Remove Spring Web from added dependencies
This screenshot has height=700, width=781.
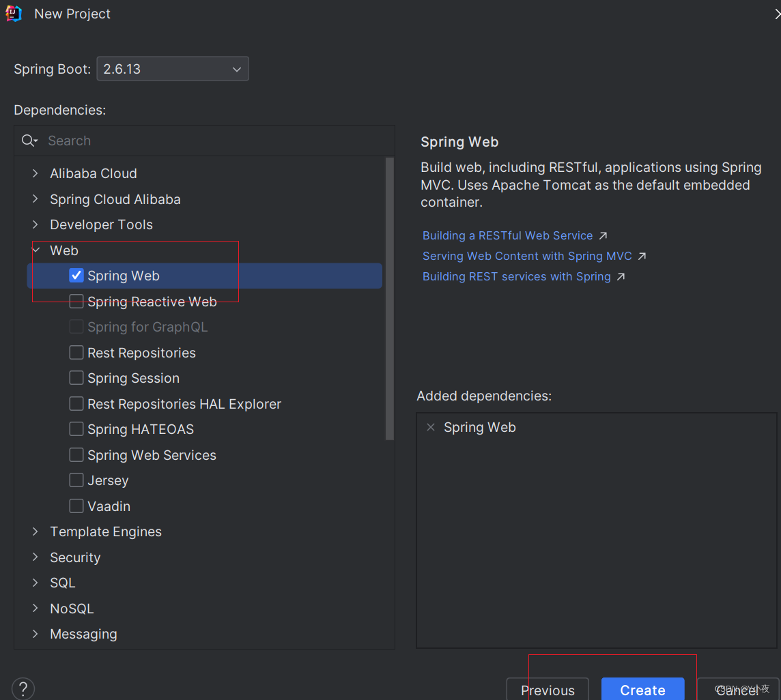431,427
